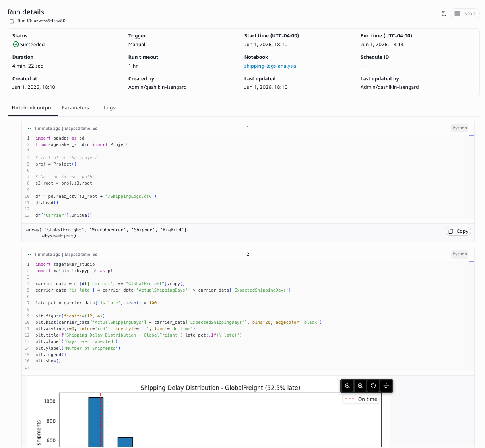
Task: Click code line 'proj = Project()' in cell 1
Action: click(x=56, y=164)
